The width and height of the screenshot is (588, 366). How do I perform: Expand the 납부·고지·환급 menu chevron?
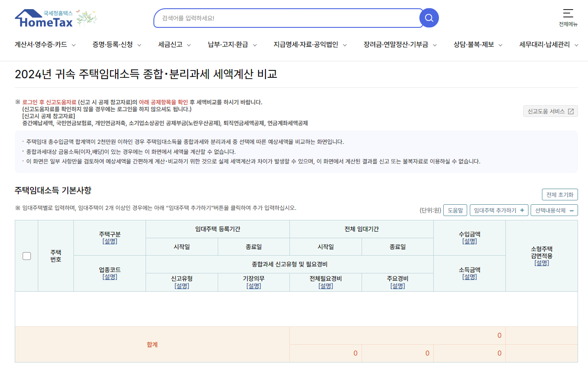pos(255,45)
